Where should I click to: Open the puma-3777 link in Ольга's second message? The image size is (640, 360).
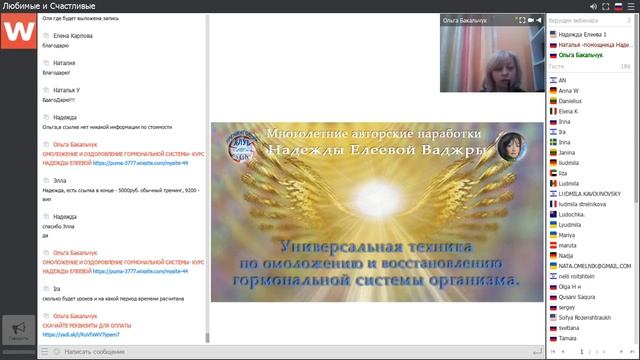(140, 271)
